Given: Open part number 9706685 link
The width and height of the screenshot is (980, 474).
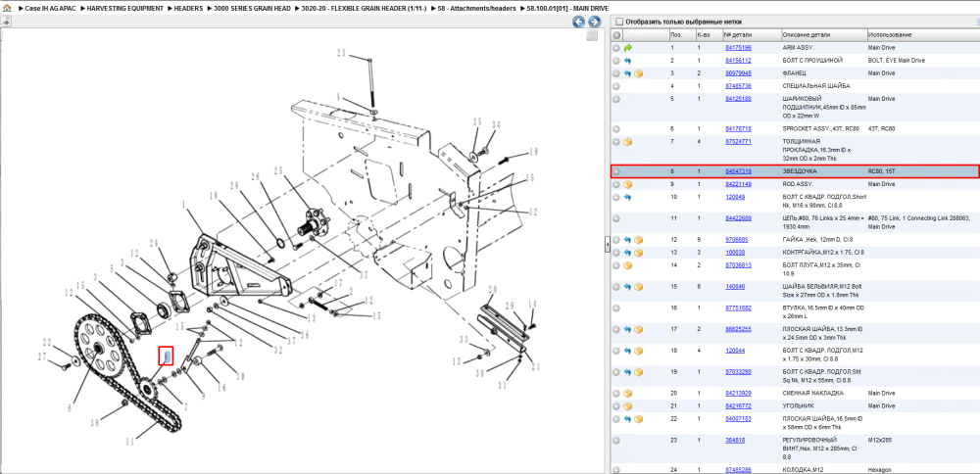Looking at the screenshot, I should (x=736, y=240).
